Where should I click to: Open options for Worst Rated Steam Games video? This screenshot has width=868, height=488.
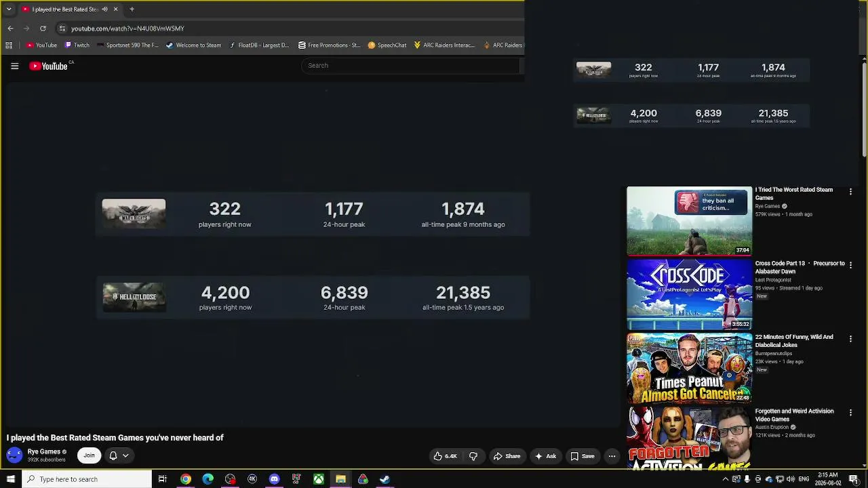pyautogui.click(x=850, y=192)
